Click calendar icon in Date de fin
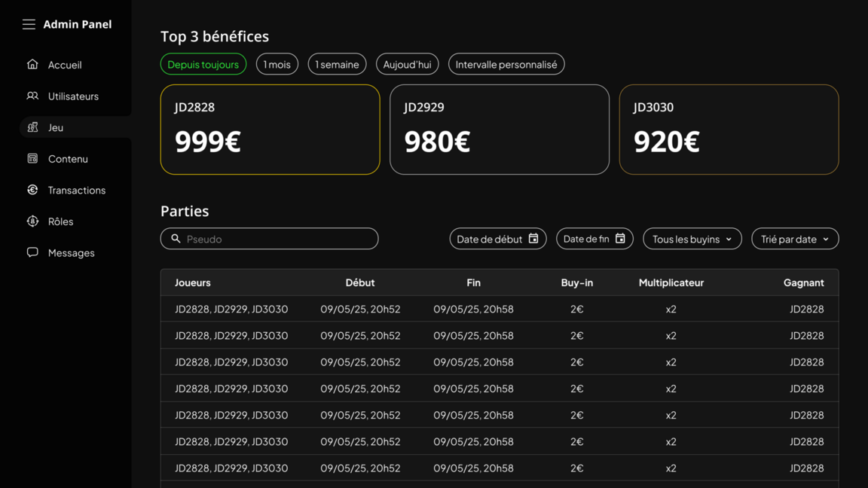868x488 pixels. 620,239
